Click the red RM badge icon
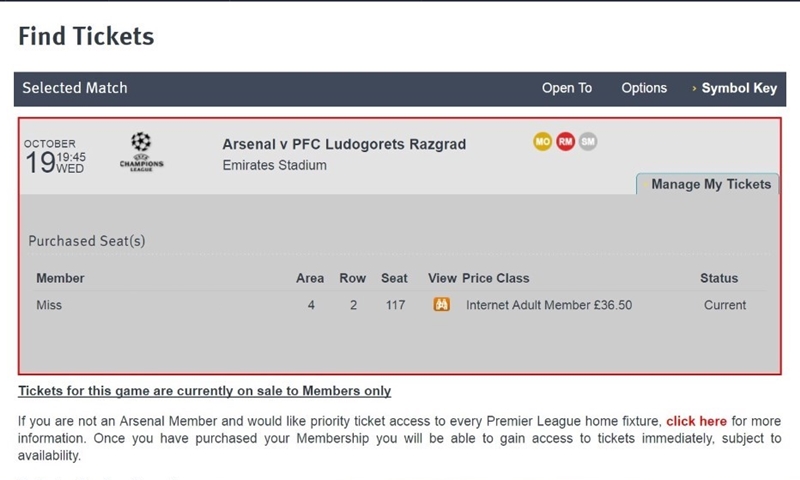Screen dimensions: 800x480 pyautogui.click(x=565, y=141)
